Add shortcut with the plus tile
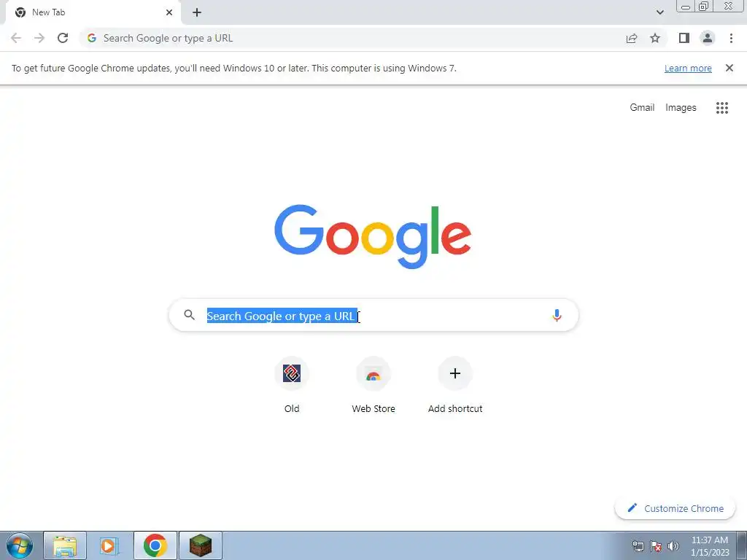Screen dimensions: 747x560 click(x=455, y=385)
